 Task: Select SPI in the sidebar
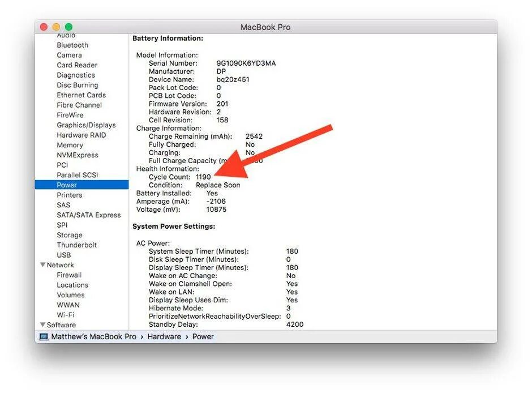coord(62,225)
